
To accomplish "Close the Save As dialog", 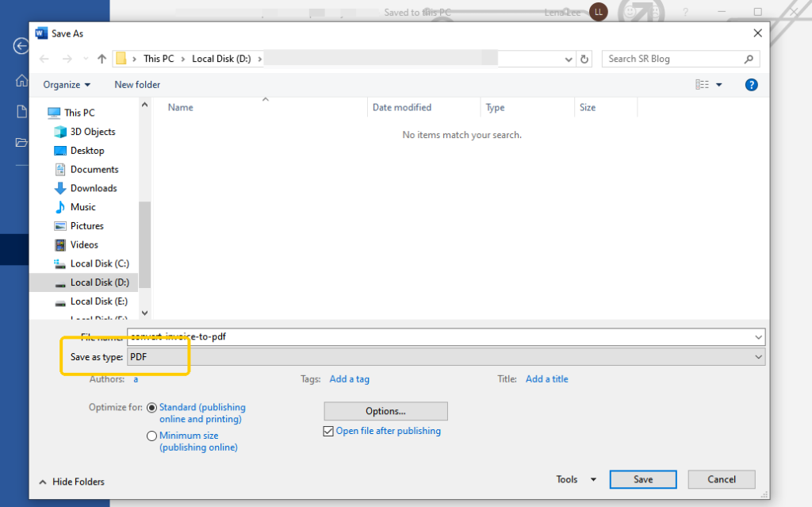I will click(757, 33).
